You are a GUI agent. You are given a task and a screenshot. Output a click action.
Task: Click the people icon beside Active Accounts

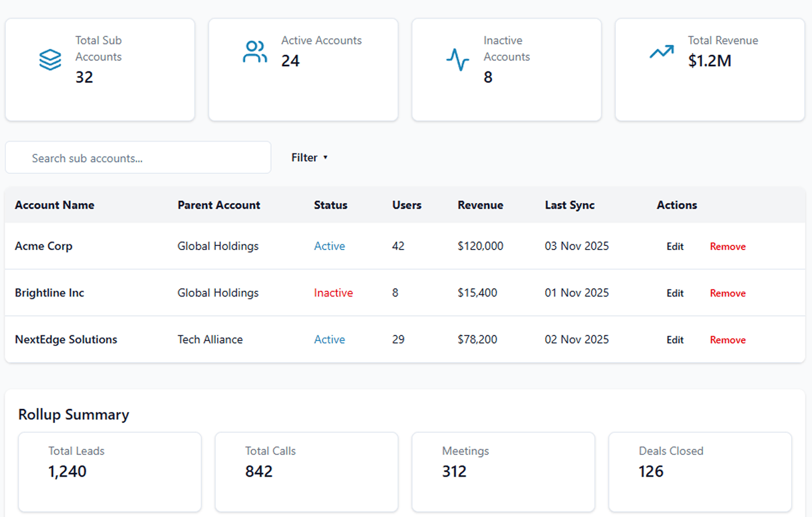click(255, 52)
